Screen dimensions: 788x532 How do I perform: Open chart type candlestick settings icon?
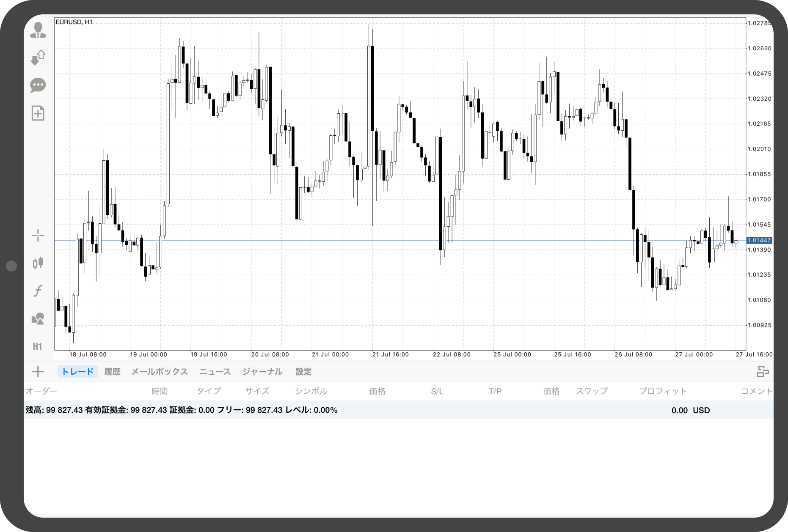(x=38, y=263)
